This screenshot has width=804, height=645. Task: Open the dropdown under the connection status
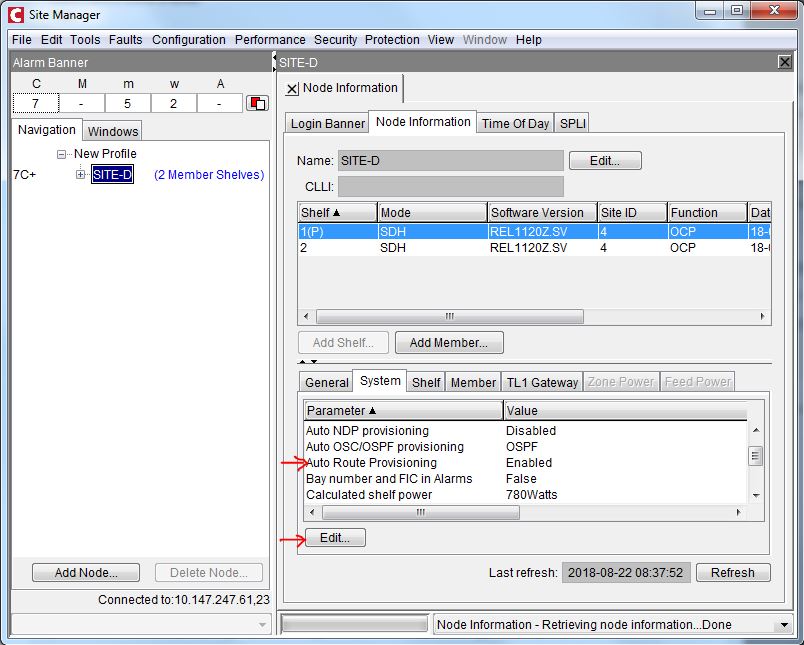click(262, 624)
